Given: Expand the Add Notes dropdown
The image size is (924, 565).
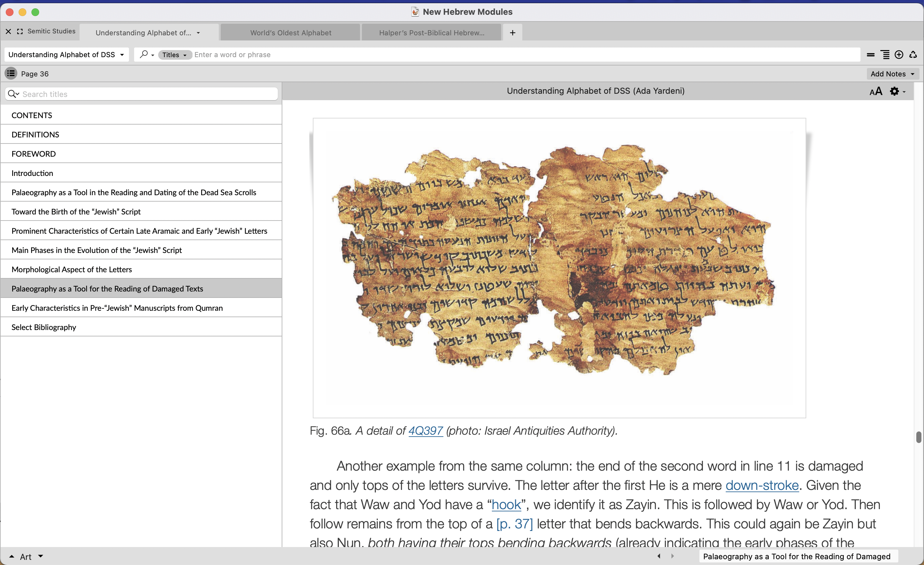Looking at the screenshot, I should tap(892, 74).
